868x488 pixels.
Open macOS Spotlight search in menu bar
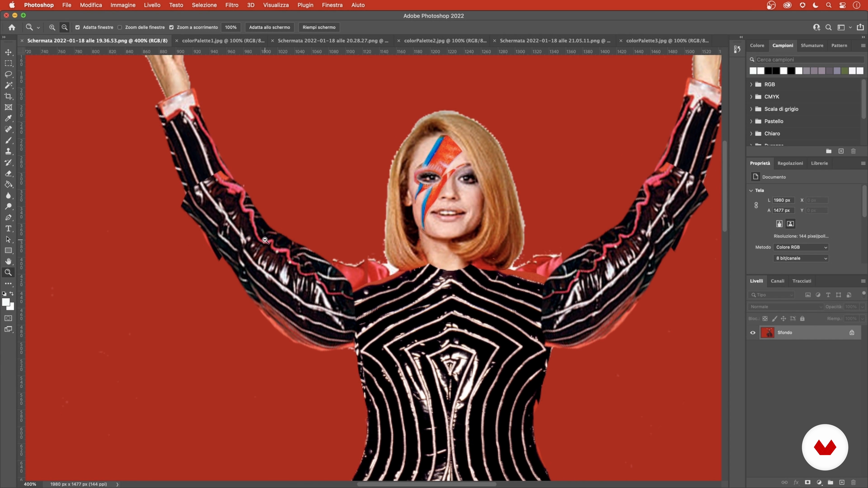[829, 5]
